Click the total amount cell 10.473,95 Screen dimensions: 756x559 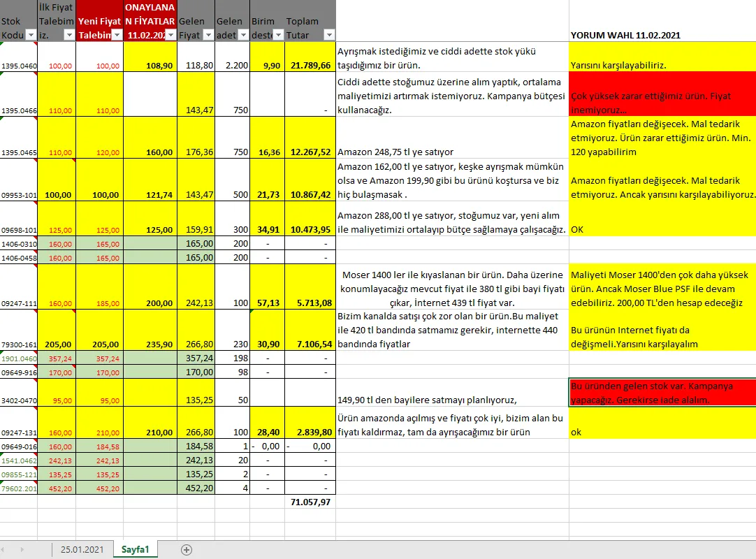[x=310, y=219]
